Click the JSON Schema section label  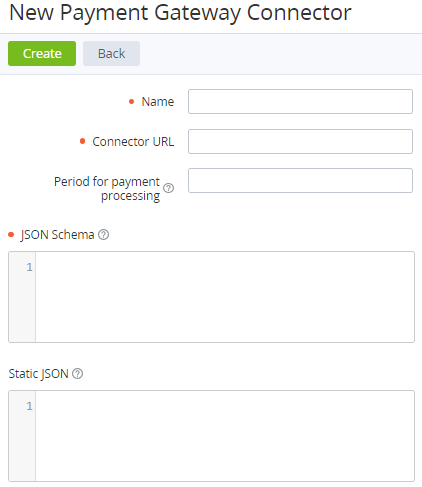click(57, 235)
